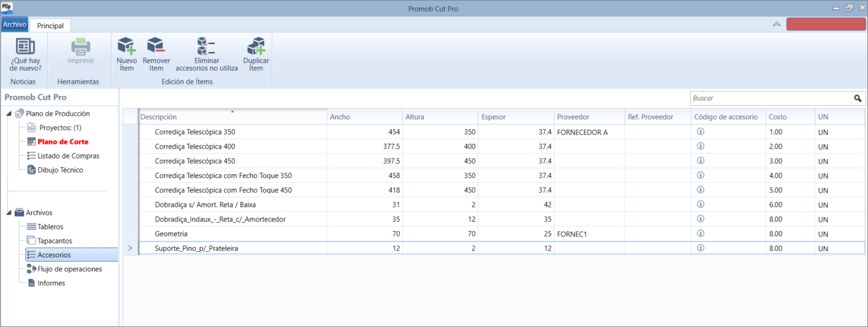Select the Corrediça Telescópica 450 description cell
Viewport: 868px width, 327px height.
click(x=232, y=161)
